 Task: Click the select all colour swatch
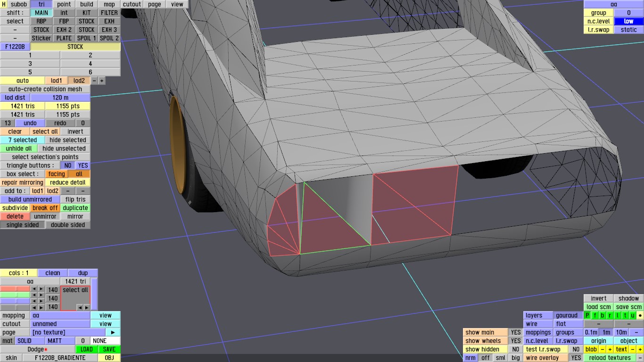[75, 298]
